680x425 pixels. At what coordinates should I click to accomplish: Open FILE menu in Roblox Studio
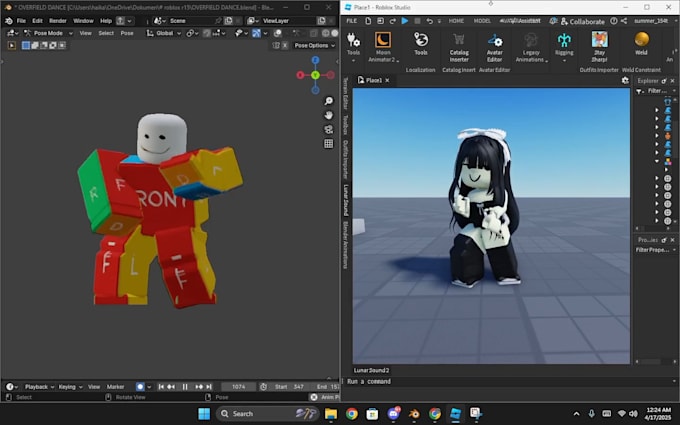(x=352, y=21)
